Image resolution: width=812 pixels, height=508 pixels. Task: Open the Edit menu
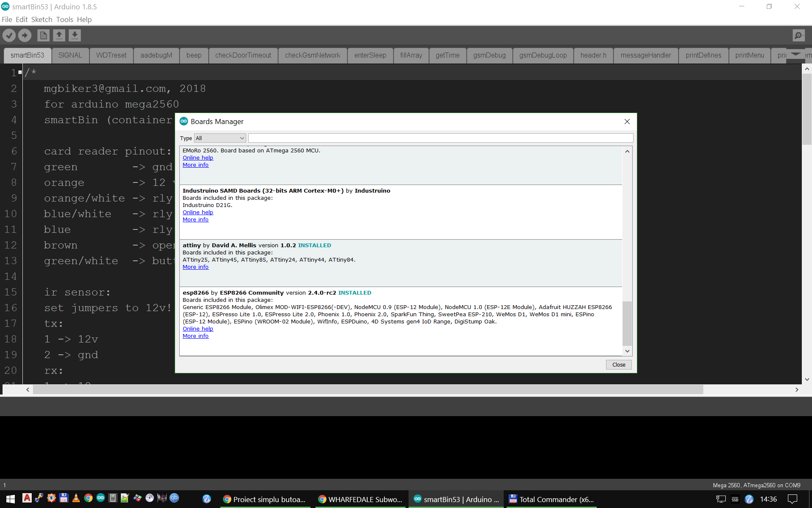tap(22, 19)
